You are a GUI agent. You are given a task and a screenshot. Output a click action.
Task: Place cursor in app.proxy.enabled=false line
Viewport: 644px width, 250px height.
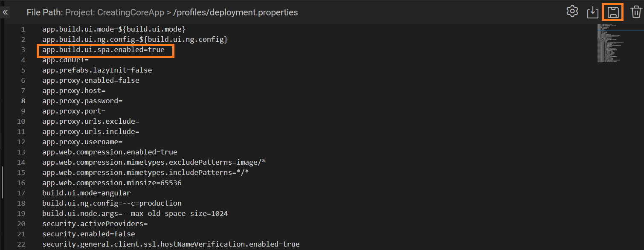pyautogui.click(x=90, y=81)
